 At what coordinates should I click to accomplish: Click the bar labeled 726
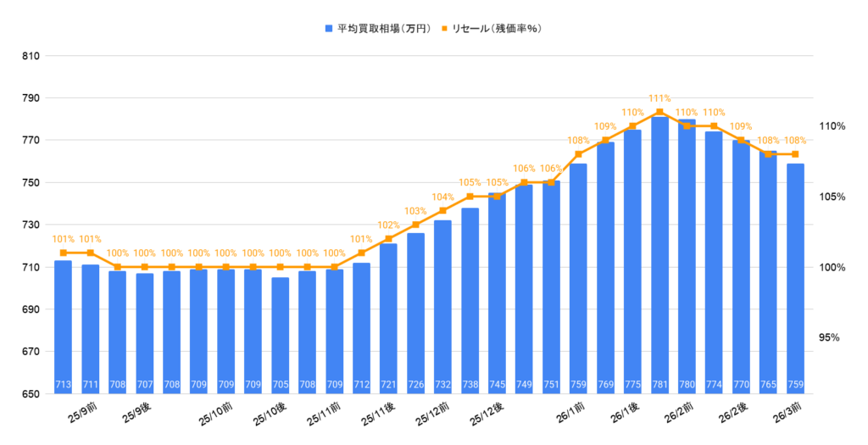[x=415, y=314]
